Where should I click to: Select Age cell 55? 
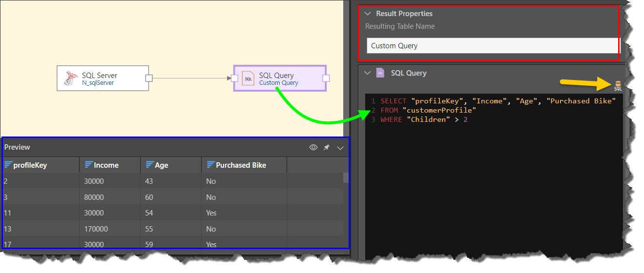[171, 229]
